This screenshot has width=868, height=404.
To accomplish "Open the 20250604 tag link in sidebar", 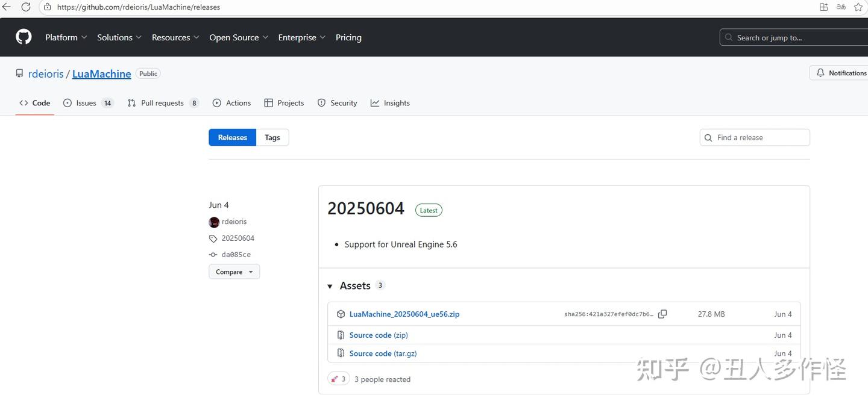I will pos(238,238).
